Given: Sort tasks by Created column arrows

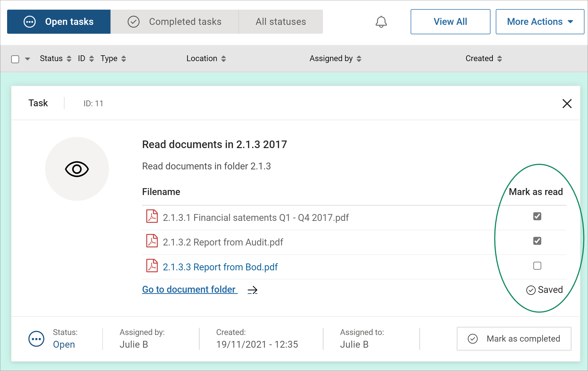Looking at the screenshot, I should [499, 59].
